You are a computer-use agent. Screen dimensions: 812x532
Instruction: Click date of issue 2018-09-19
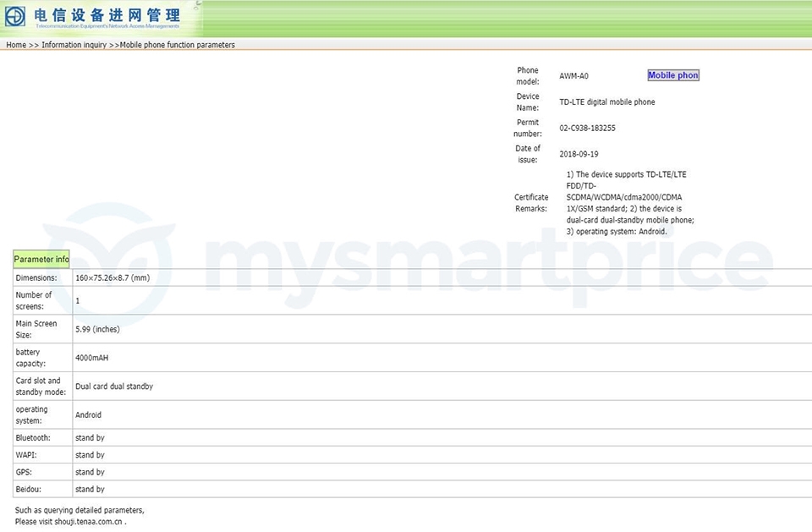(x=579, y=155)
